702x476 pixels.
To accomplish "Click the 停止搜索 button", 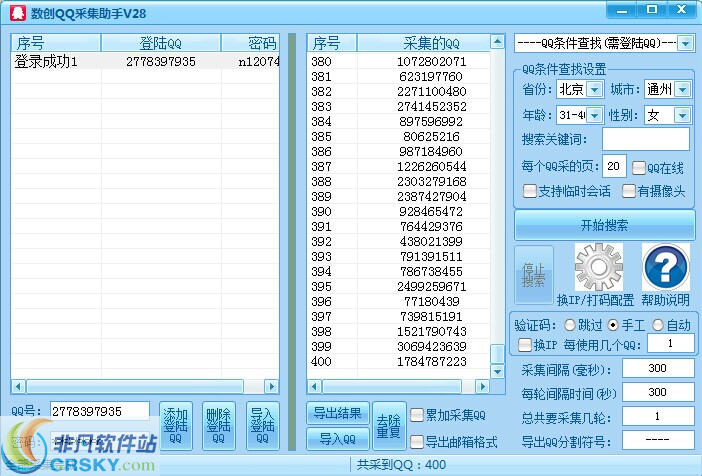I will click(534, 274).
